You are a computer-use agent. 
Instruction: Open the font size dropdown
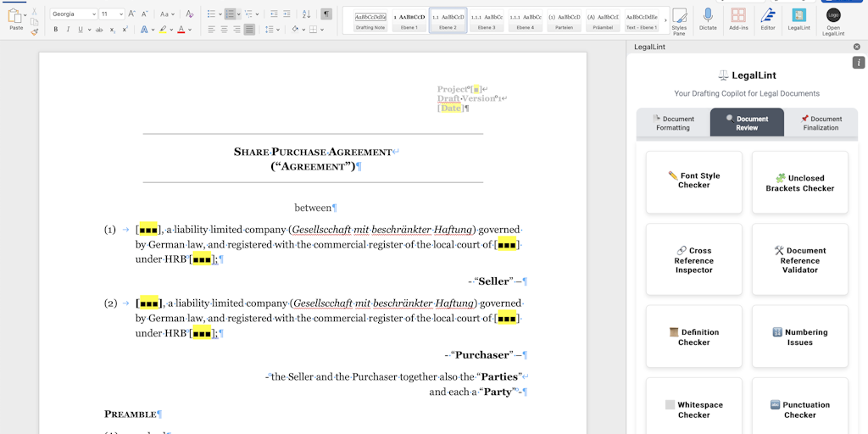111,14
